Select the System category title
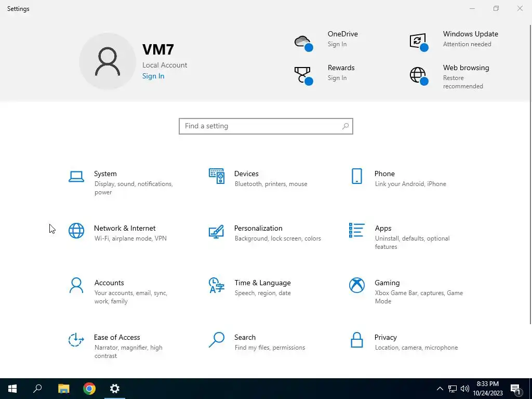The width and height of the screenshot is (532, 399). 105,174
